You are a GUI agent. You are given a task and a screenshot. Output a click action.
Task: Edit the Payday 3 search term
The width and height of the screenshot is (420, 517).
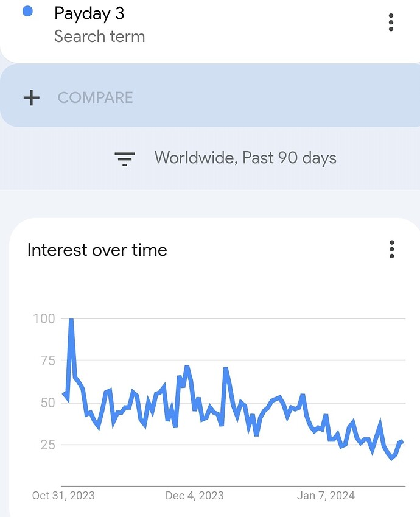89,14
